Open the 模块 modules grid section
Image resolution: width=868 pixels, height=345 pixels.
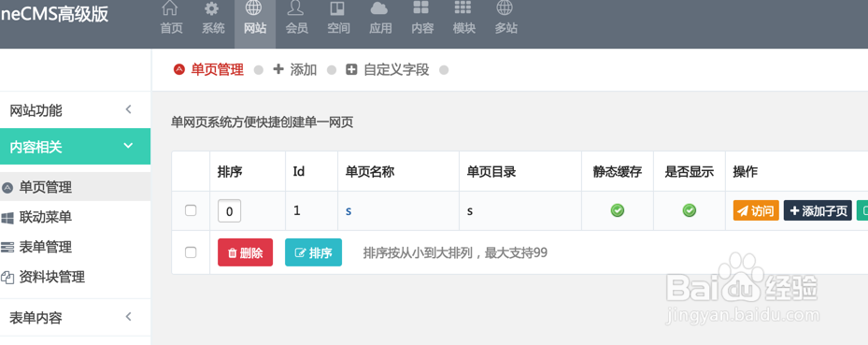pos(463,19)
